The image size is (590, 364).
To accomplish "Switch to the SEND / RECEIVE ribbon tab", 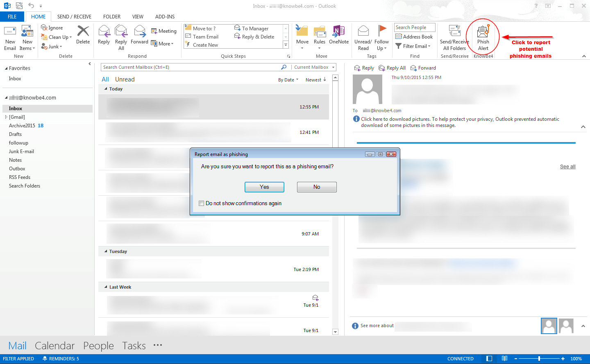I will [x=74, y=17].
